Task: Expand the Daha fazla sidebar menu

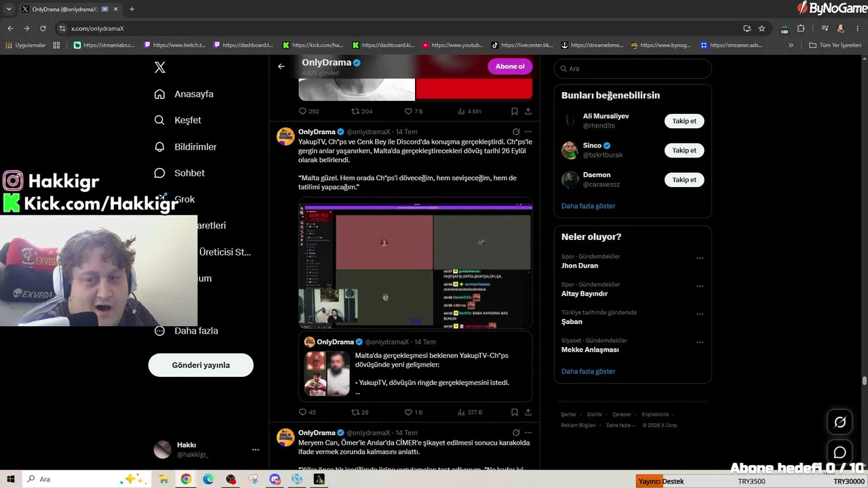Action: [186, 331]
